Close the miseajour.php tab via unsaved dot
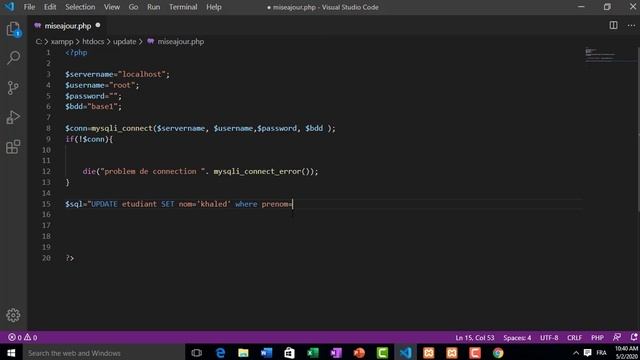Screen dimensions: 640x360 pos(98,25)
